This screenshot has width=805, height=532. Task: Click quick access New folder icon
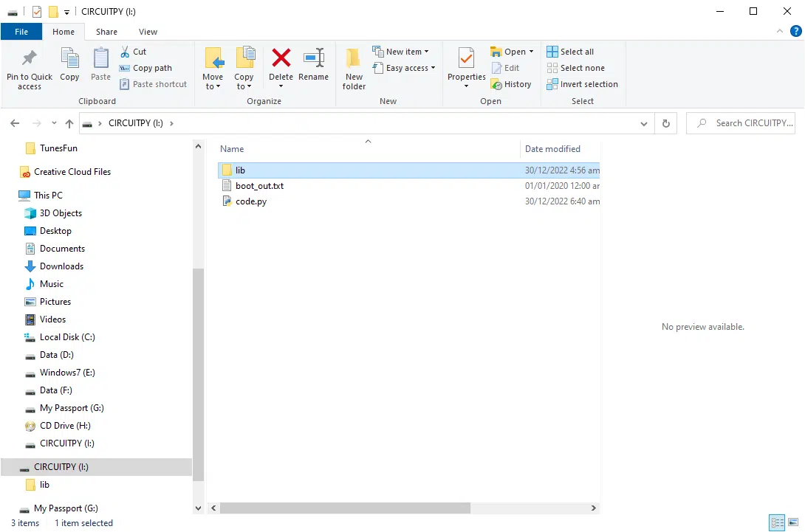53,11
